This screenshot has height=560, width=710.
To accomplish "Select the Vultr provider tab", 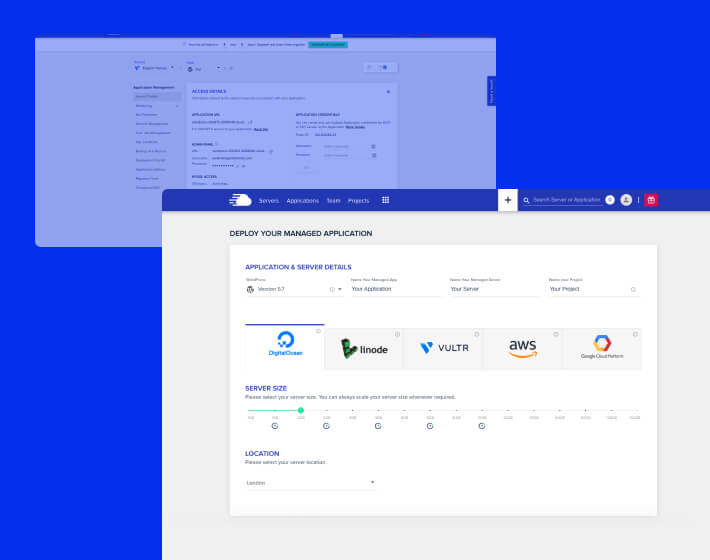I will (443, 349).
